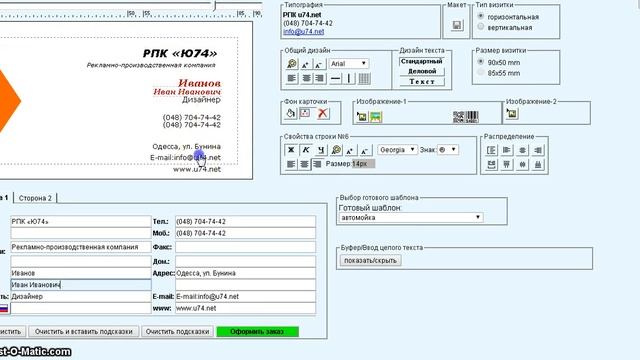Decrease font size in the Общий дизайн panel
Screen dimensions: 640x360
click(319, 64)
